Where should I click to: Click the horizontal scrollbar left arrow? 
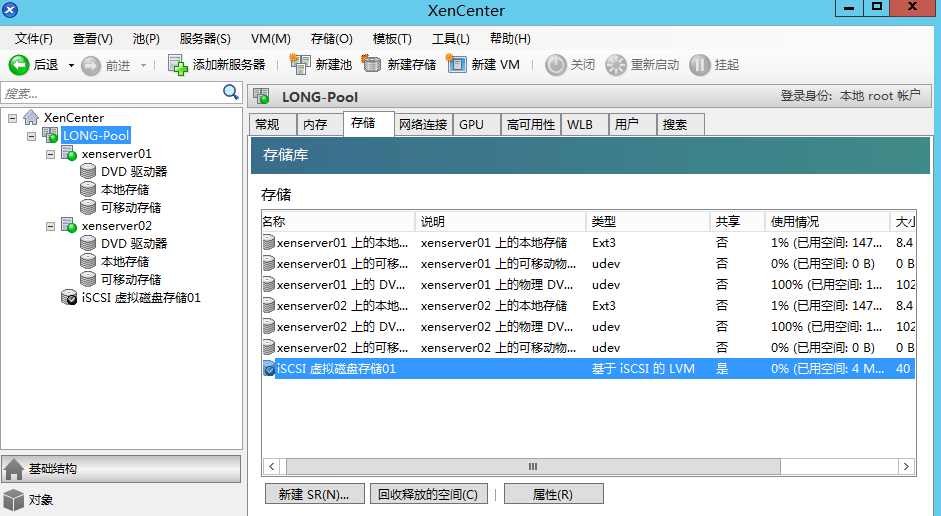(x=272, y=466)
